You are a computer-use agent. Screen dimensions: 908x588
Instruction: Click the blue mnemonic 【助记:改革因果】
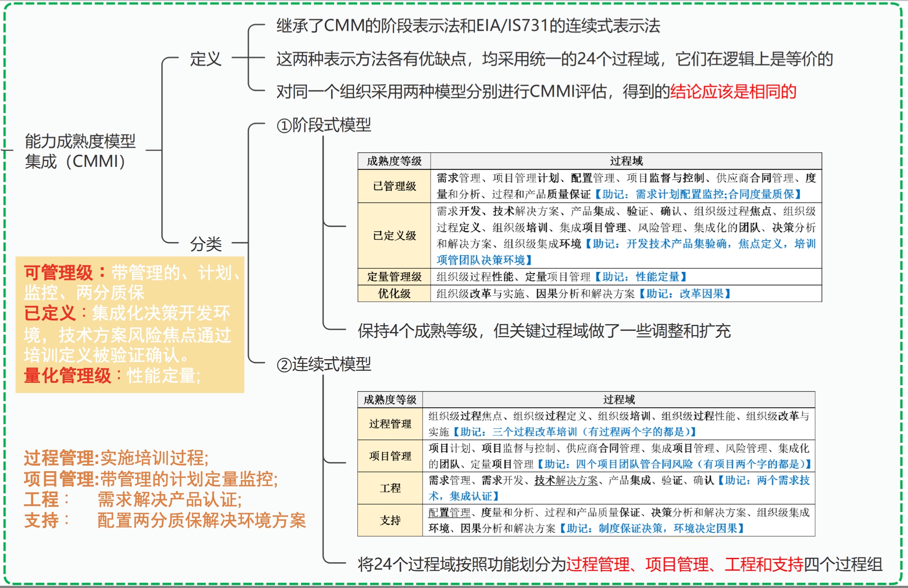click(685, 294)
